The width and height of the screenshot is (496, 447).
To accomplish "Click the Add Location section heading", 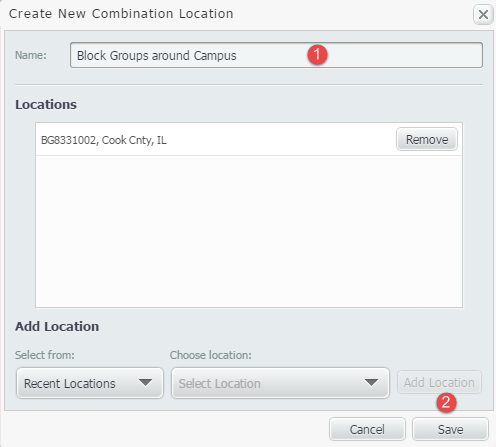I will tap(57, 326).
